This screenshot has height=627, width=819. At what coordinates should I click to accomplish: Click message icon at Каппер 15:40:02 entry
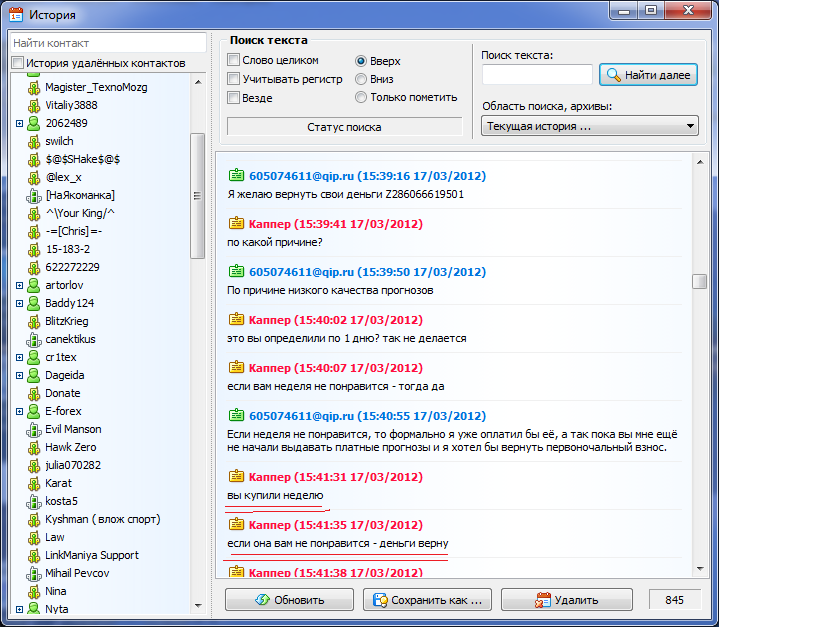[237, 319]
